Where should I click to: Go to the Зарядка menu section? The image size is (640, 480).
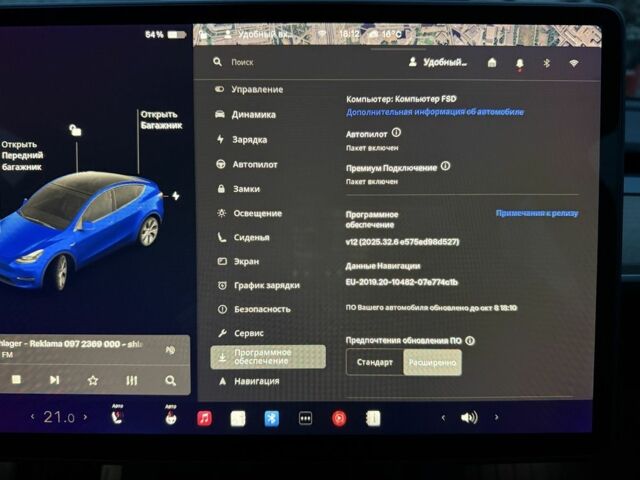(x=249, y=139)
